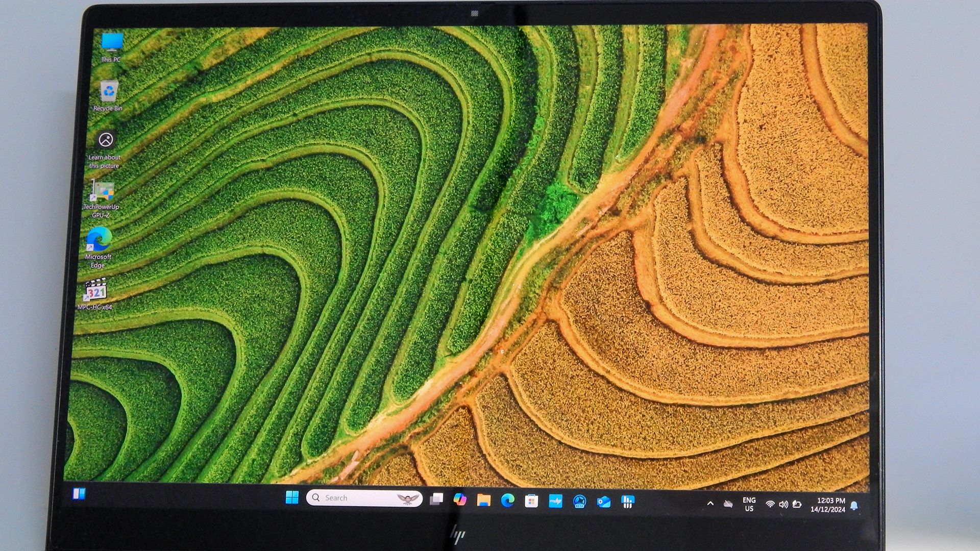Screen dimensions: 980x551
Task: Open File Explorer from taskbar
Action: coord(483,500)
